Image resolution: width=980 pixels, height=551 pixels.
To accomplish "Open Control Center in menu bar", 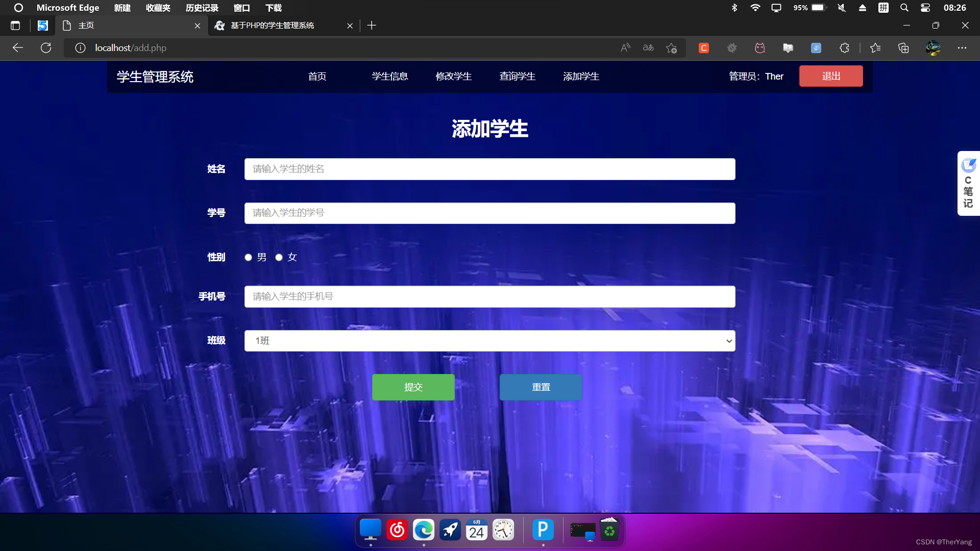I will click(925, 8).
